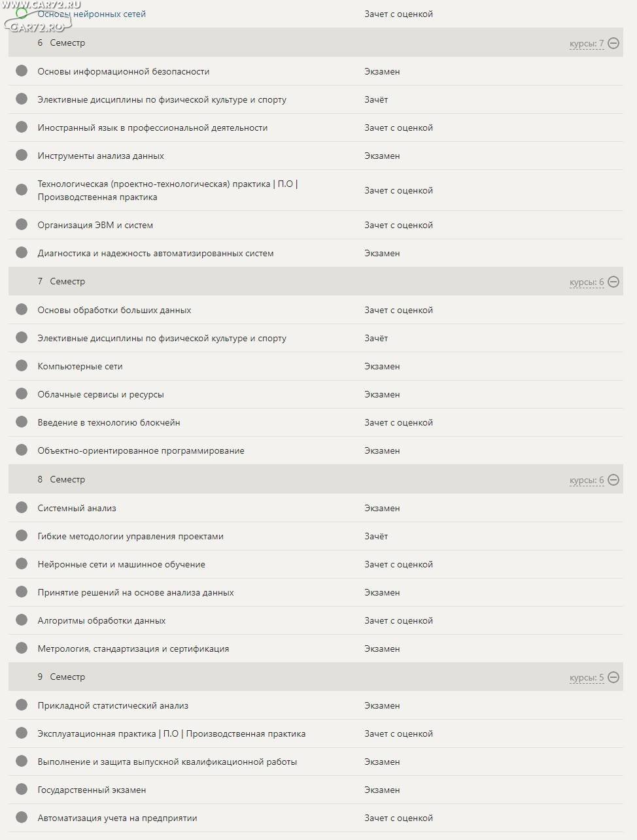Select the 6 Семестр header row

(315, 42)
